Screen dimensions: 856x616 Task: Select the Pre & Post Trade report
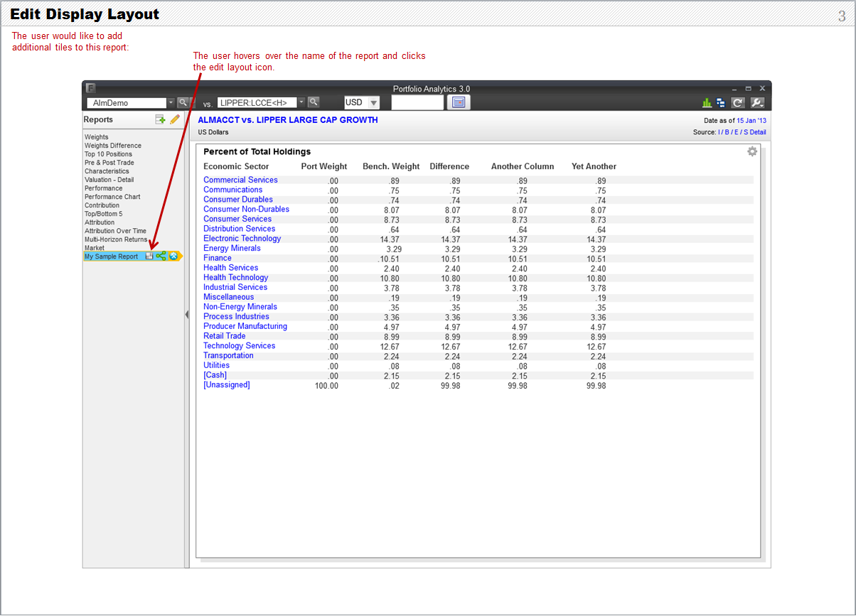click(x=109, y=163)
